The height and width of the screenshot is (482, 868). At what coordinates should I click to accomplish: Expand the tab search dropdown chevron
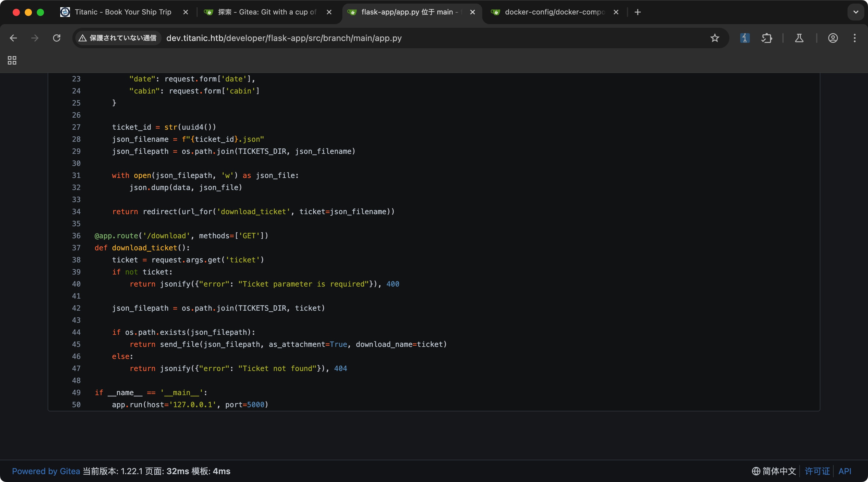(856, 12)
